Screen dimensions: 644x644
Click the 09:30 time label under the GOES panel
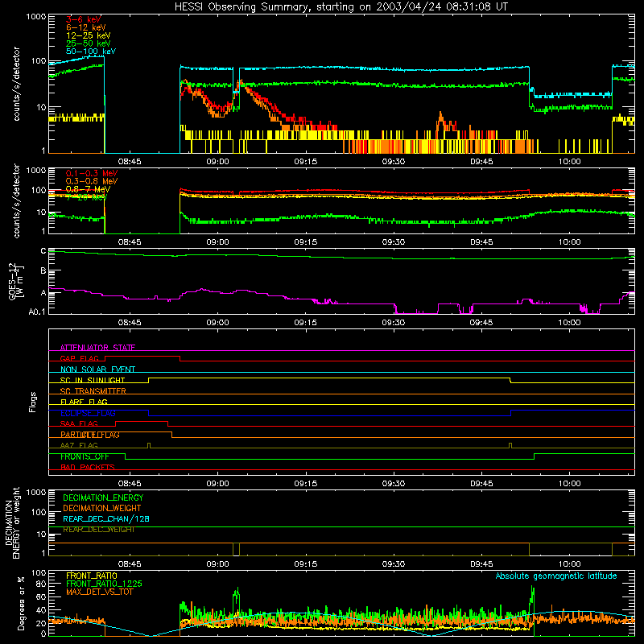(x=394, y=323)
